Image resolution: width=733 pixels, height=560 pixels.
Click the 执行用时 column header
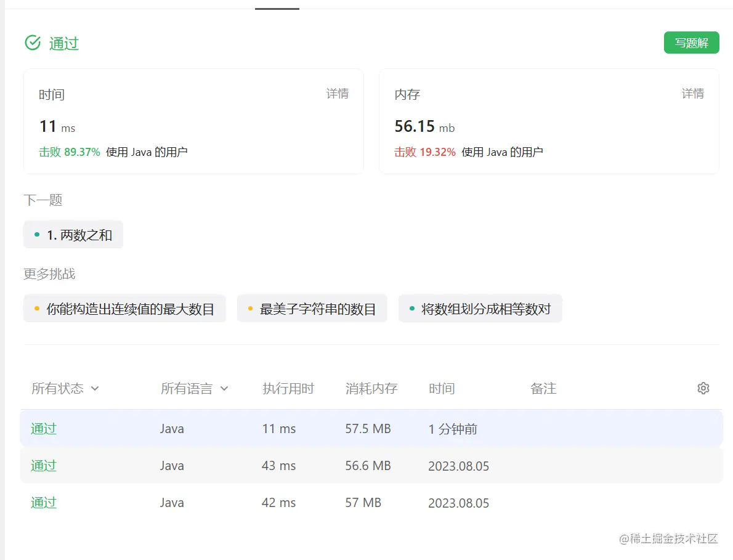pyautogui.click(x=288, y=389)
